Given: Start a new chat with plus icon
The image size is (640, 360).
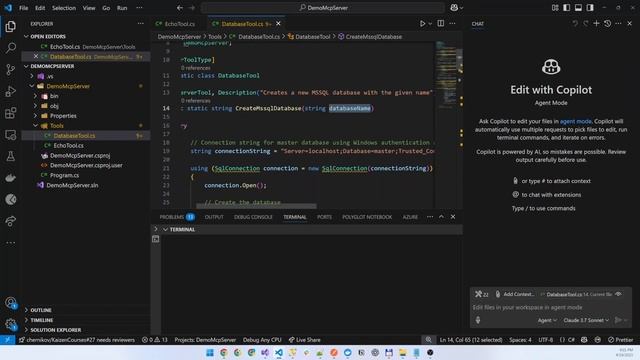Looking at the screenshot, I should [596, 24].
